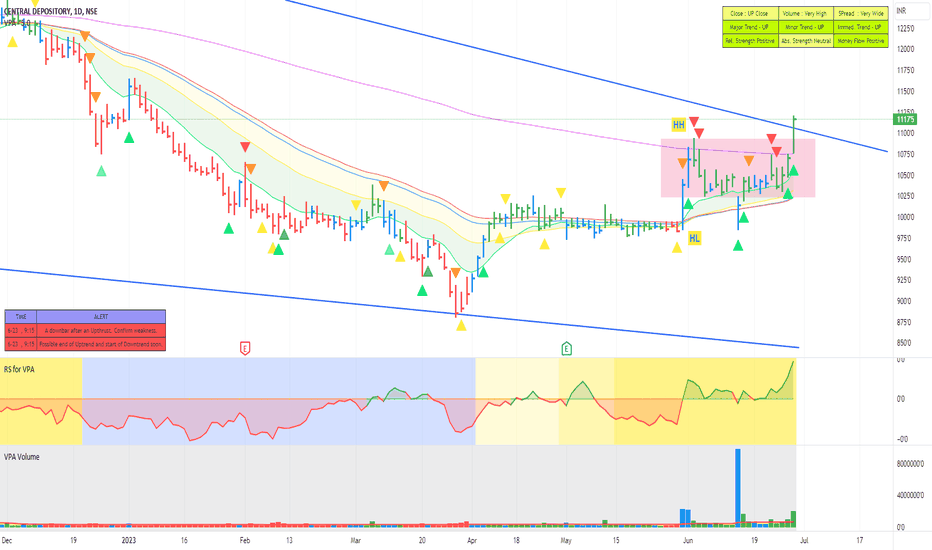Image resolution: width=932 pixels, height=550 pixels.
Task: Click the 'Rel. Strength Positive' cell
Action: coord(750,41)
